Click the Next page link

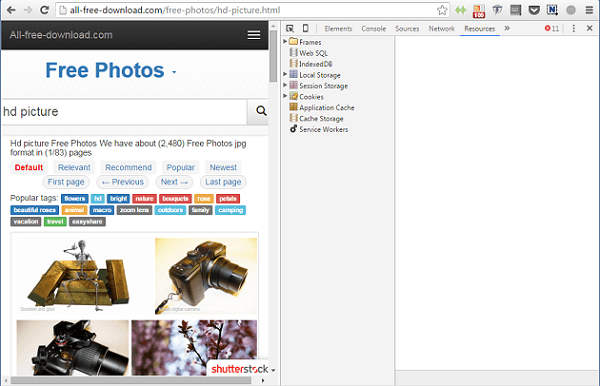click(174, 182)
